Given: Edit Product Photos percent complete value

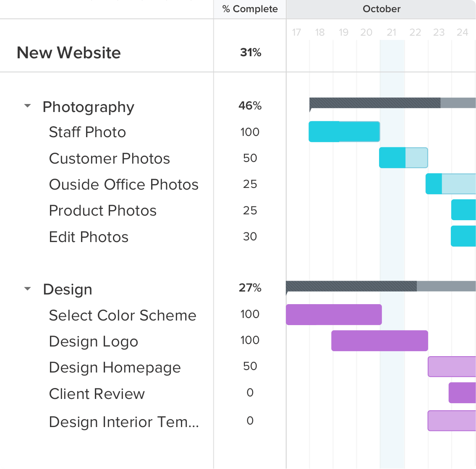Looking at the screenshot, I should click(x=250, y=211).
